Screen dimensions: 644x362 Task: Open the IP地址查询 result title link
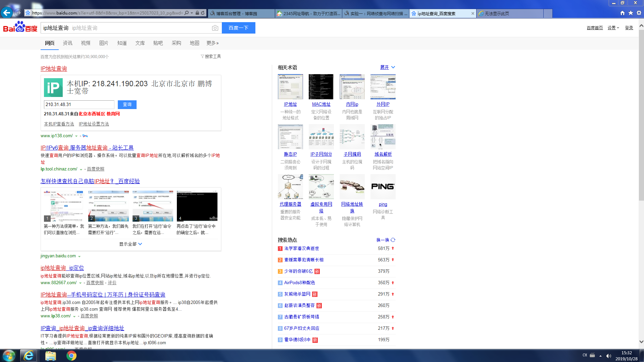tap(54, 68)
